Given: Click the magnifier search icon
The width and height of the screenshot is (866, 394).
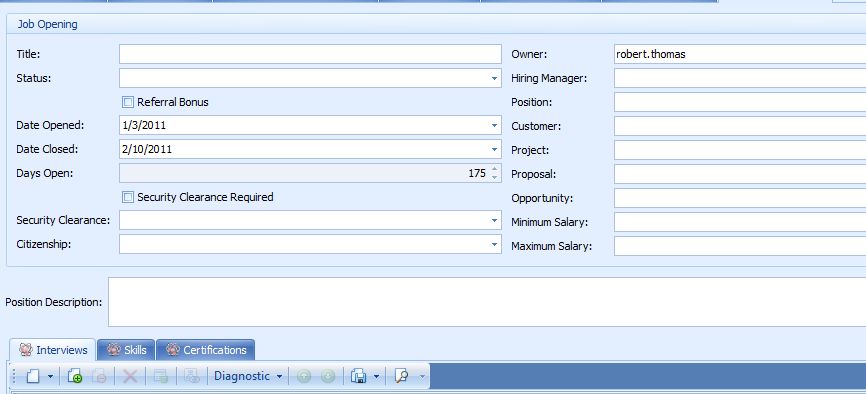Looking at the screenshot, I should (402, 376).
